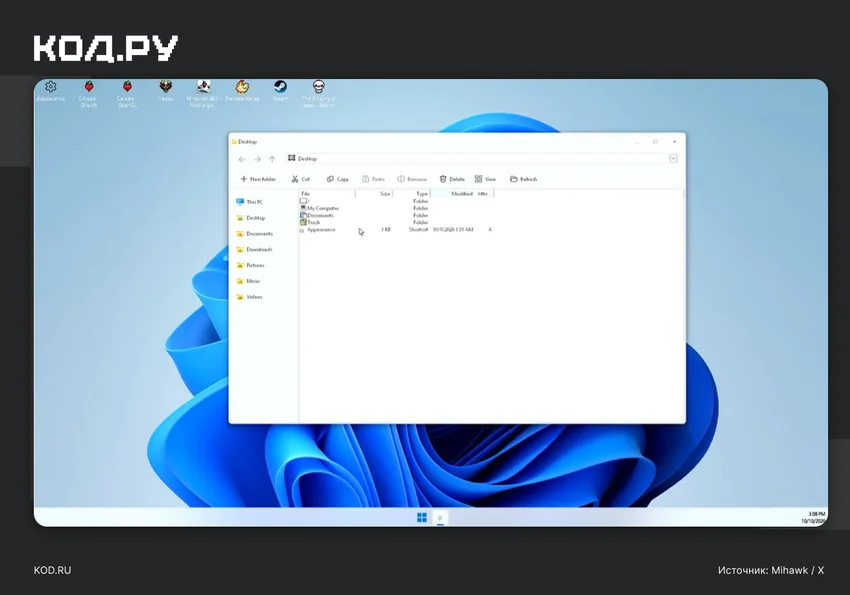The image size is (850, 595).
Task: Click the Desktop address bar field
Action: tap(478, 159)
